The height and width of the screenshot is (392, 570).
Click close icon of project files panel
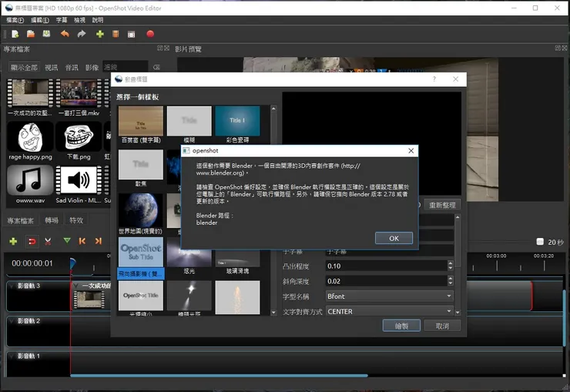point(166,48)
